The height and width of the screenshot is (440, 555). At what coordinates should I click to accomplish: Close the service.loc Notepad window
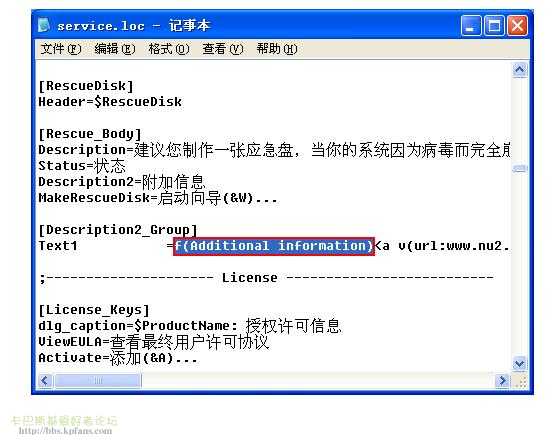[517, 25]
